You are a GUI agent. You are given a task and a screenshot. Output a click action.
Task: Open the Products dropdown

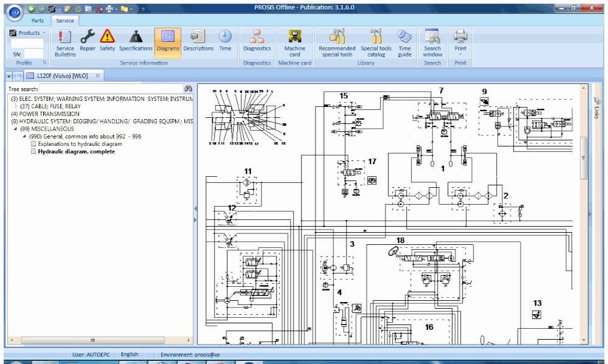tap(28, 33)
